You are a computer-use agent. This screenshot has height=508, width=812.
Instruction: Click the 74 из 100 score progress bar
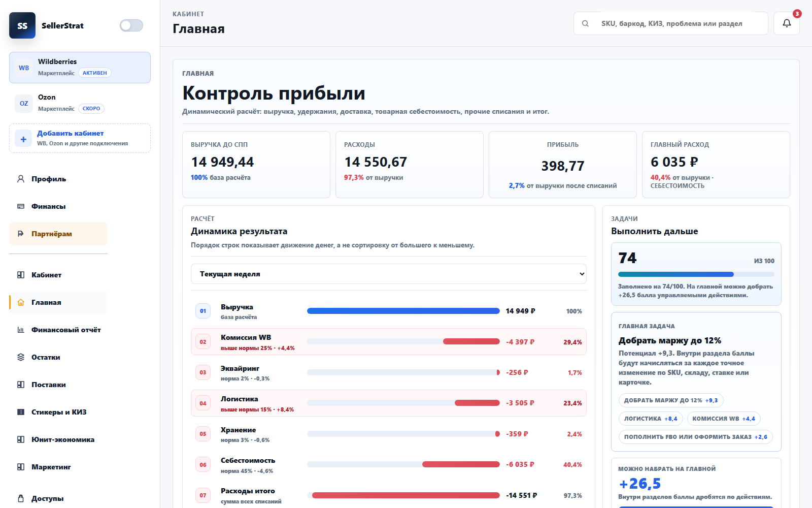click(x=696, y=274)
